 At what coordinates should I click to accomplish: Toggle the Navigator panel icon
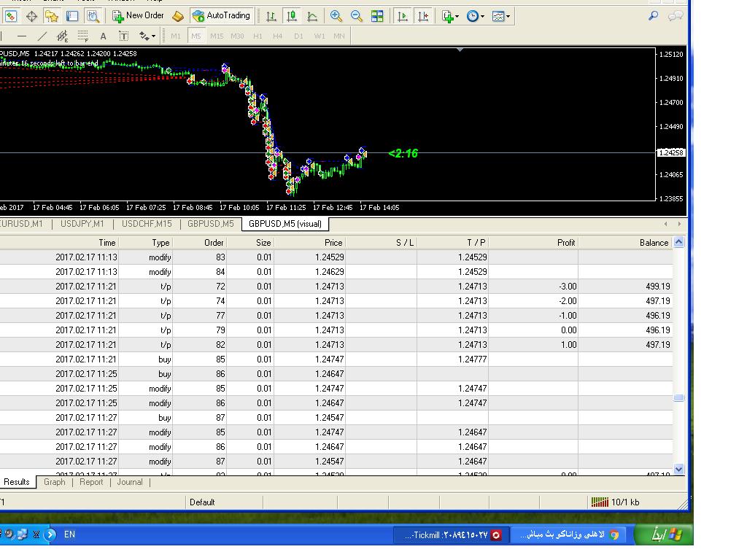pos(52,16)
